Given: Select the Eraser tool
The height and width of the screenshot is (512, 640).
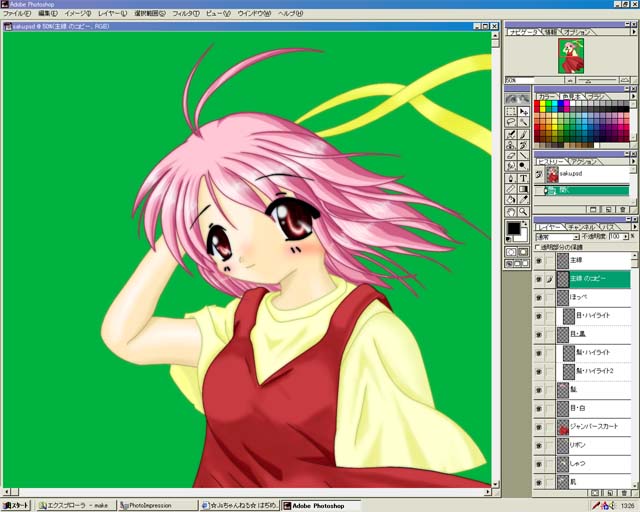Looking at the screenshot, I should pos(511,156).
